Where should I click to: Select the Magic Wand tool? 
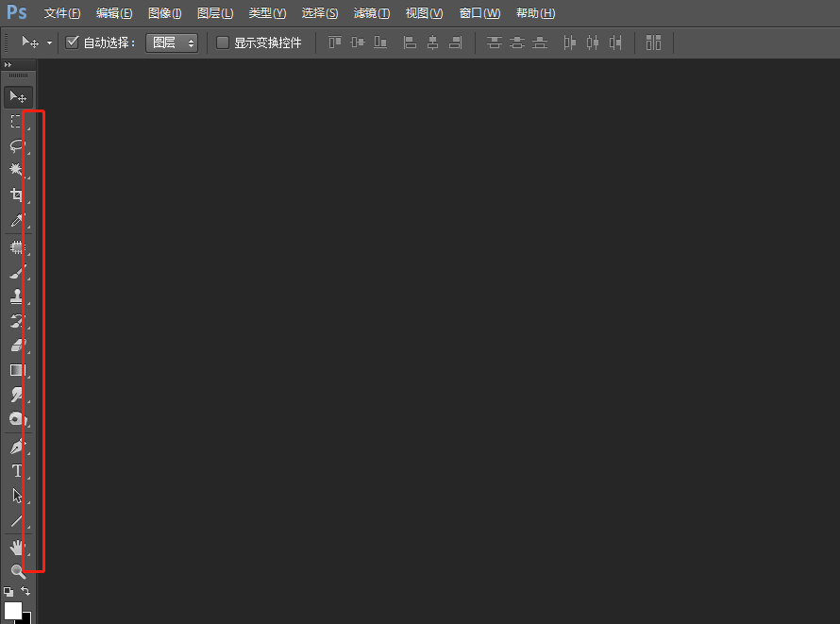[x=17, y=170]
